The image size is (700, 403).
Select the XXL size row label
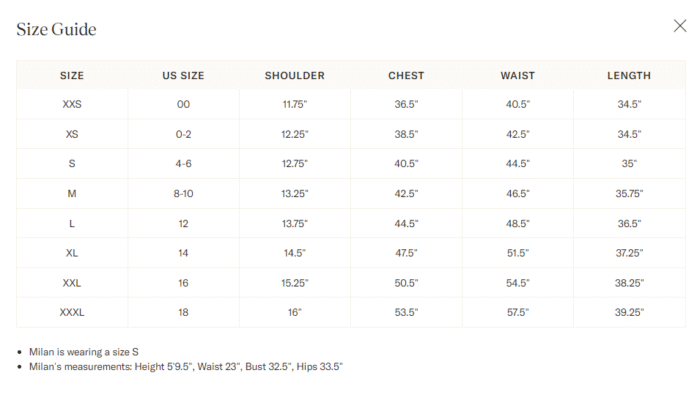(72, 283)
